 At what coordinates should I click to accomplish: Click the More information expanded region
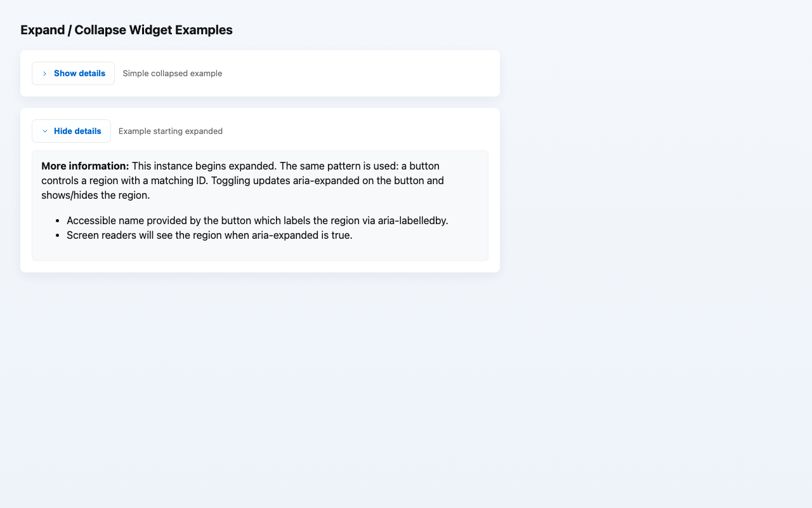pyautogui.click(x=259, y=205)
